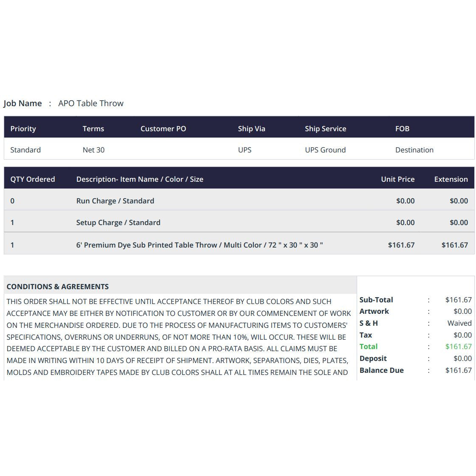This screenshot has height=476, width=476.
Task: Click the Ship Service header
Action: pyautogui.click(x=325, y=129)
